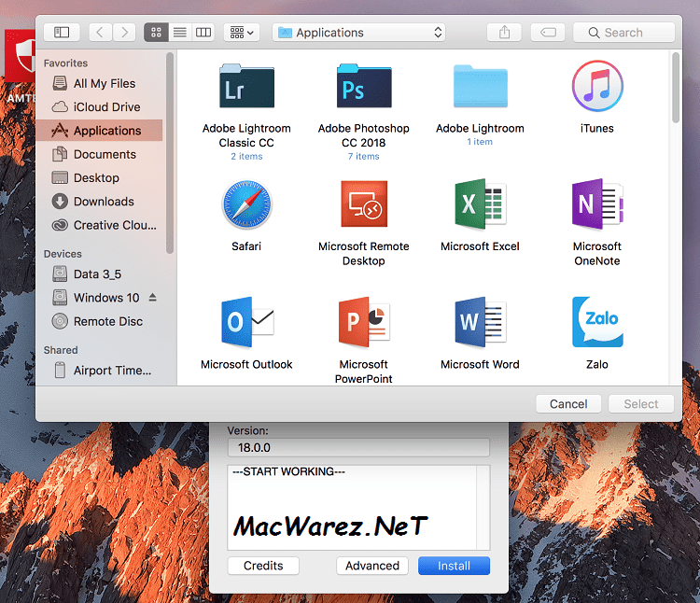
Task: Click the Cancel button
Action: click(568, 404)
